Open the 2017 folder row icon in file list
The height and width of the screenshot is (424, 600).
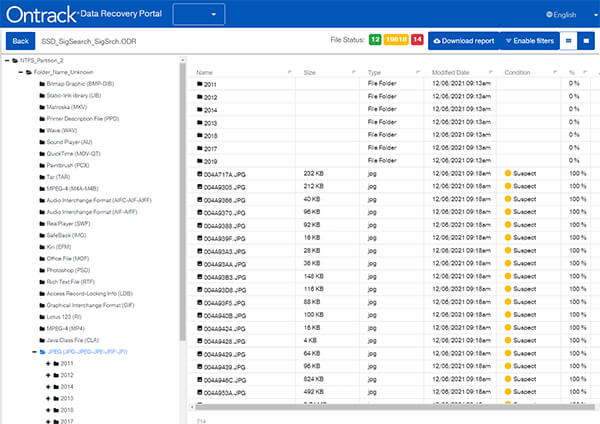click(x=199, y=148)
